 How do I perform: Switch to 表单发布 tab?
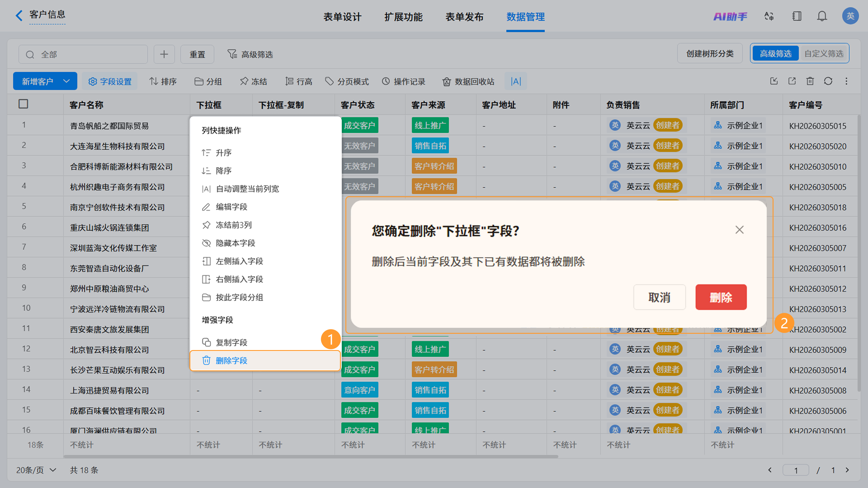click(x=464, y=17)
